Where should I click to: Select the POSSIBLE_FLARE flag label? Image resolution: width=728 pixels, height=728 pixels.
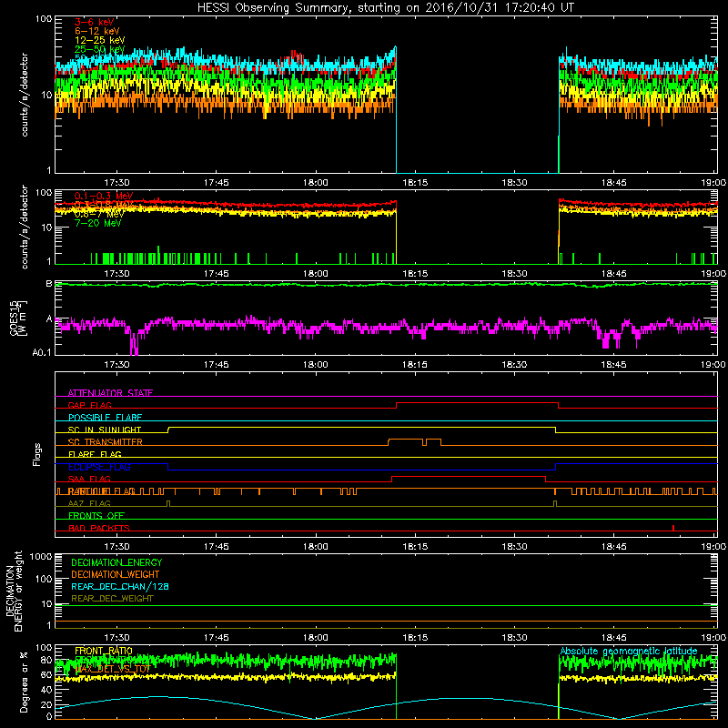point(105,418)
